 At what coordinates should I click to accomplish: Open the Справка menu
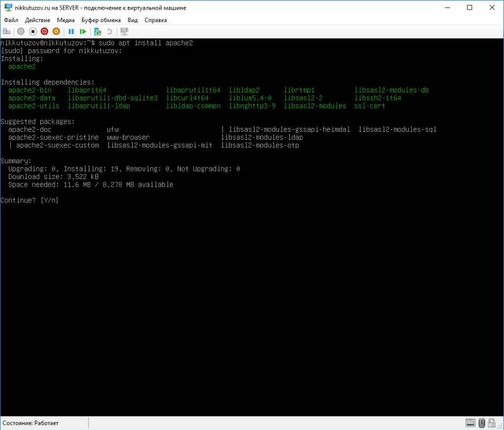(156, 20)
